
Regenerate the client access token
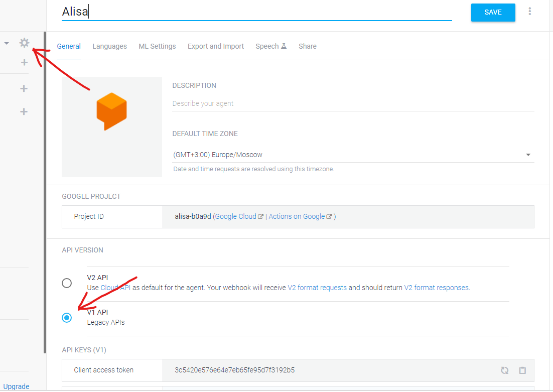tap(504, 370)
